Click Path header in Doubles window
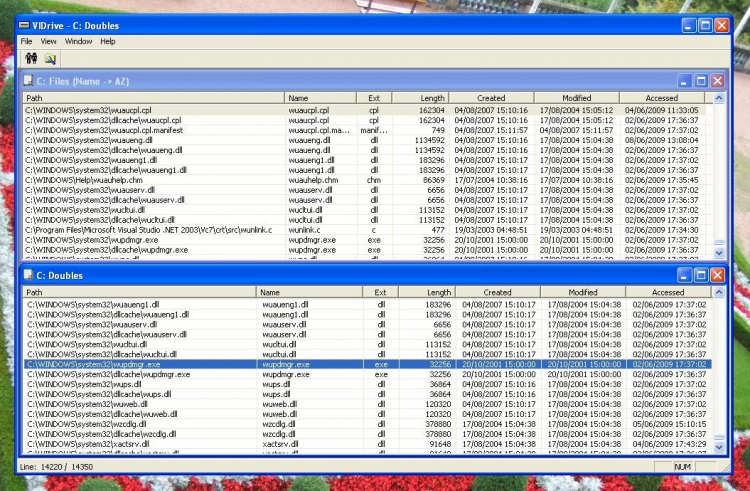Screen dimensions: 750x491 (140, 292)
